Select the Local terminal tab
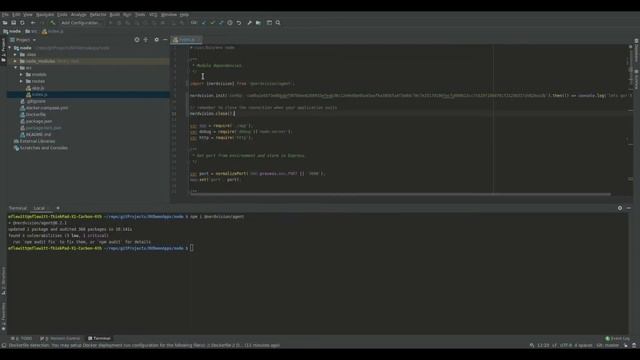The image size is (640, 360). (39, 208)
